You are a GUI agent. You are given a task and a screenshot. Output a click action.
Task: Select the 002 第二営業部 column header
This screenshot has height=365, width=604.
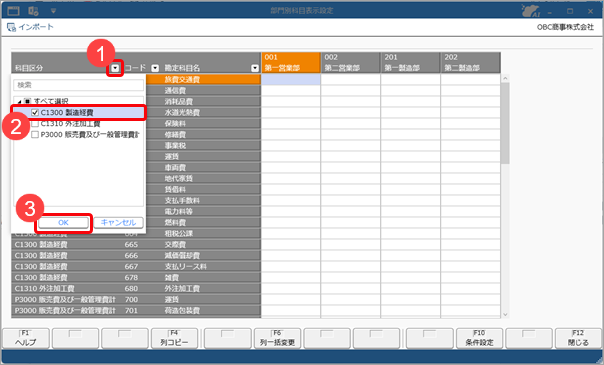click(351, 63)
